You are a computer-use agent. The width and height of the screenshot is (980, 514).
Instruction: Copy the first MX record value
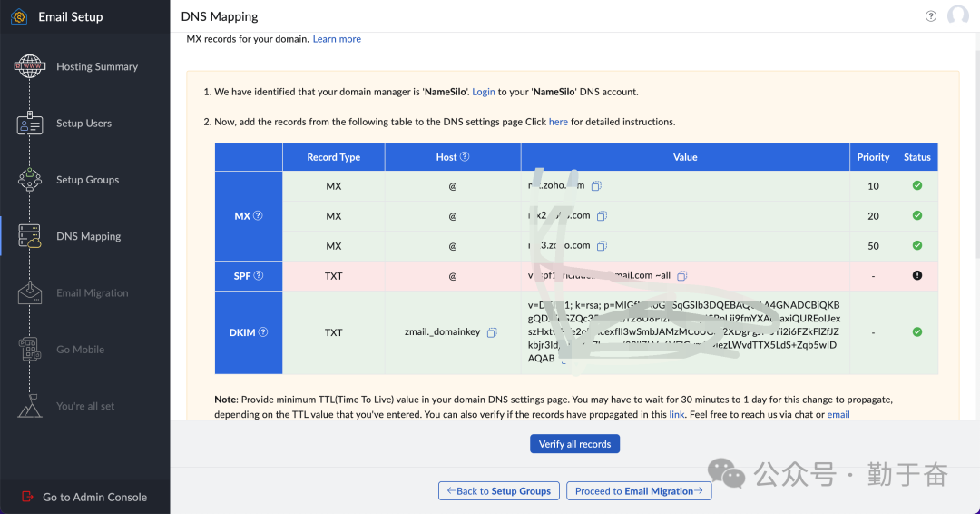596,186
